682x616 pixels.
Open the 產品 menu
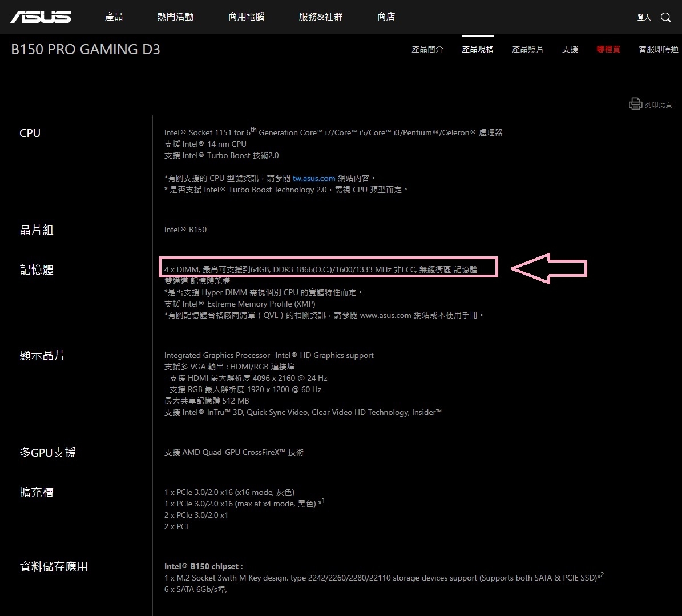(x=114, y=17)
